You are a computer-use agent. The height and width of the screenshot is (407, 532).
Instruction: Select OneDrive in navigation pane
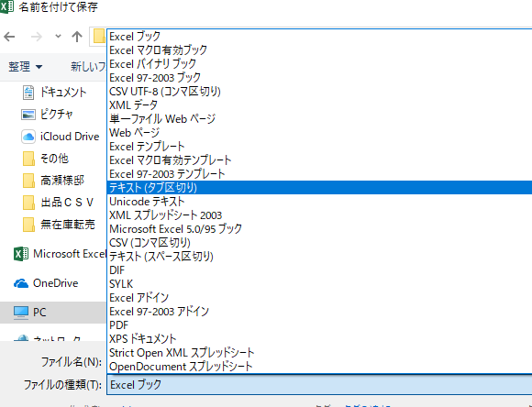(55, 283)
